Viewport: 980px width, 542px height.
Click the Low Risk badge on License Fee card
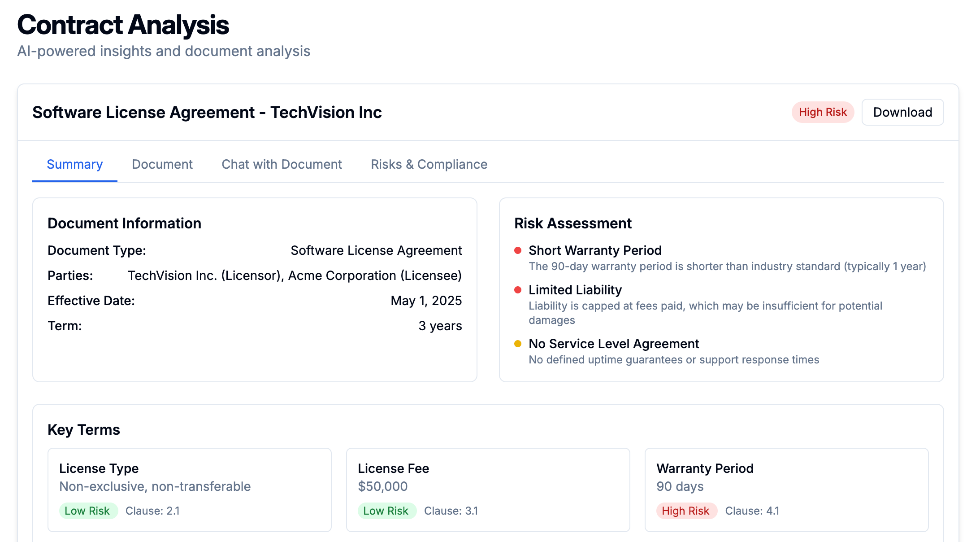(387, 511)
